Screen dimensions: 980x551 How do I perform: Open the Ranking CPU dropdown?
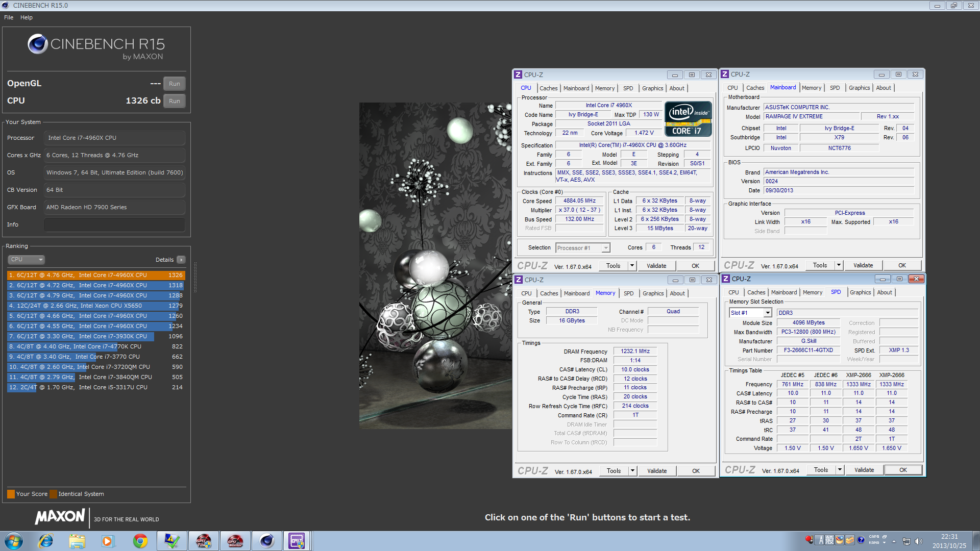(x=27, y=259)
